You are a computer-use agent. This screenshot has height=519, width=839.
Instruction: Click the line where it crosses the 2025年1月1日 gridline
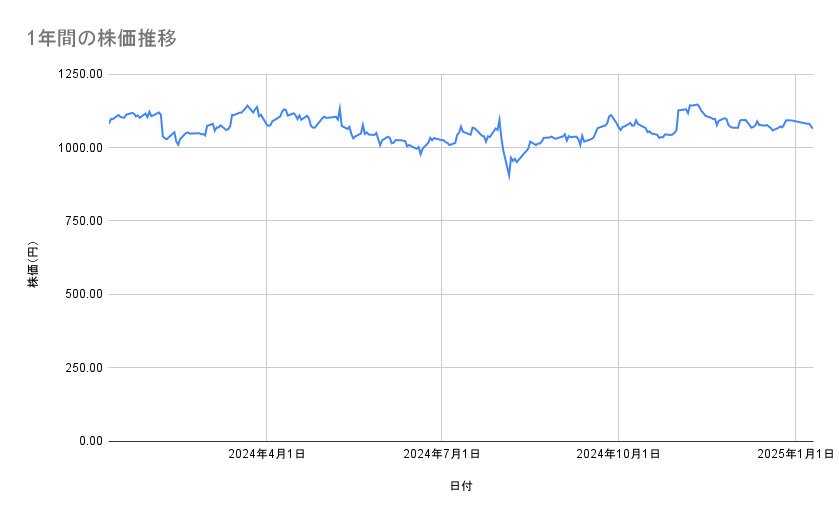click(794, 121)
